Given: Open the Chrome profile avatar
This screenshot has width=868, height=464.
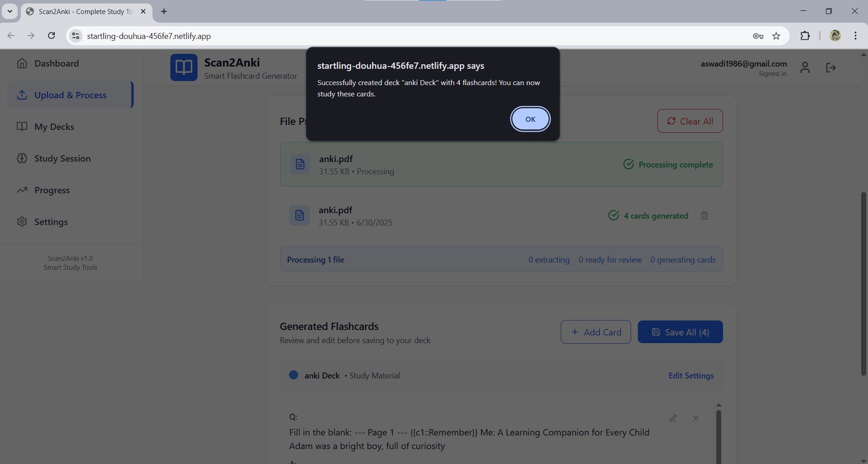Looking at the screenshot, I should click(x=835, y=36).
